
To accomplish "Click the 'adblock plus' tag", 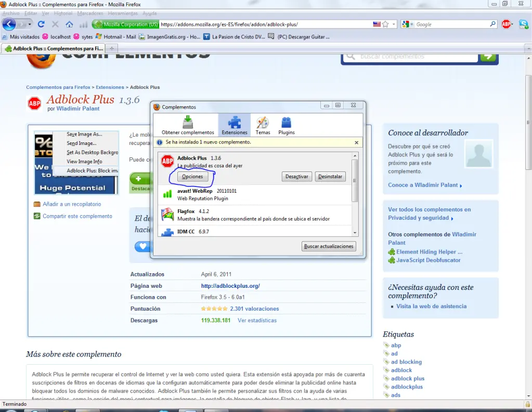I will (x=408, y=379).
